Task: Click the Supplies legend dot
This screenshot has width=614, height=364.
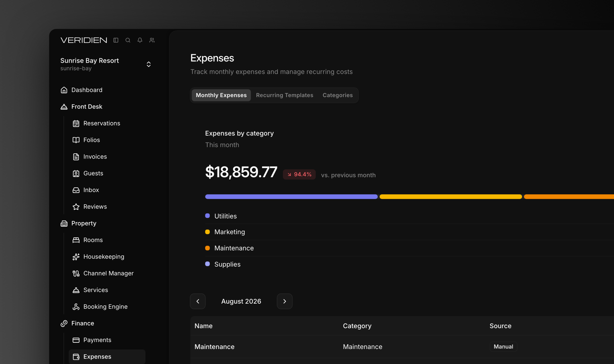Action: (x=207, y=264)
